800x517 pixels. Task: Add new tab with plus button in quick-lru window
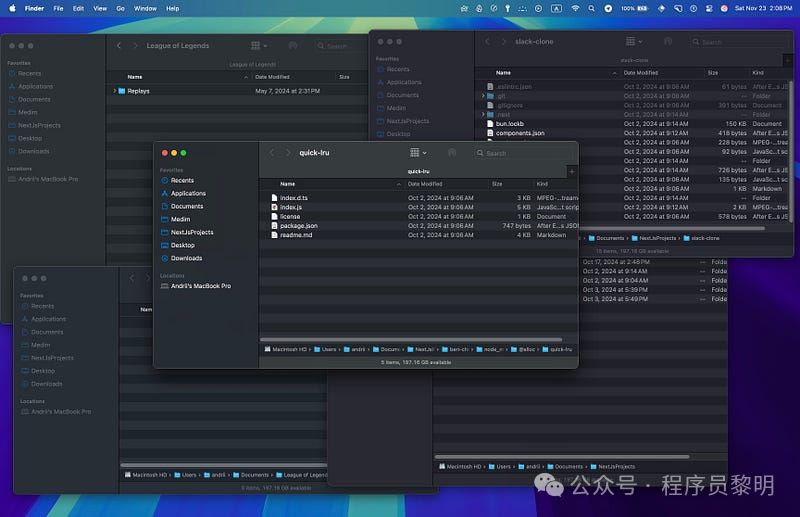coord(571,172)
